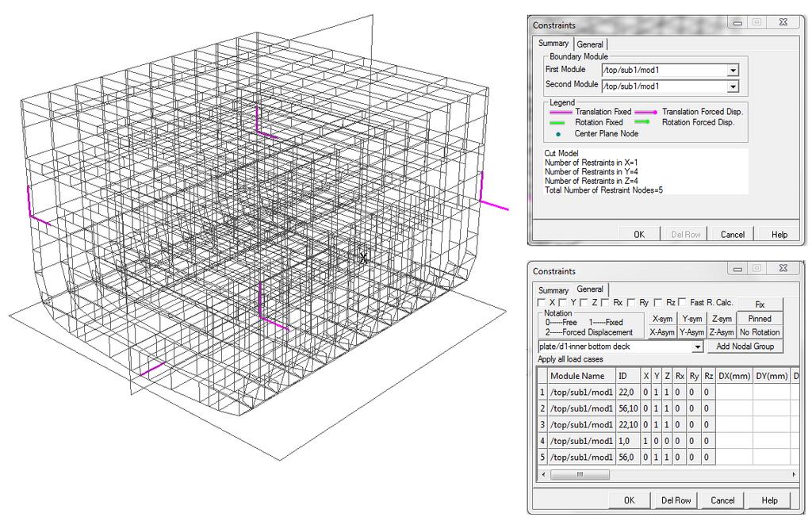
Task: Select the active Summary tab above Boundary Module
Action: tap(553, 44)
